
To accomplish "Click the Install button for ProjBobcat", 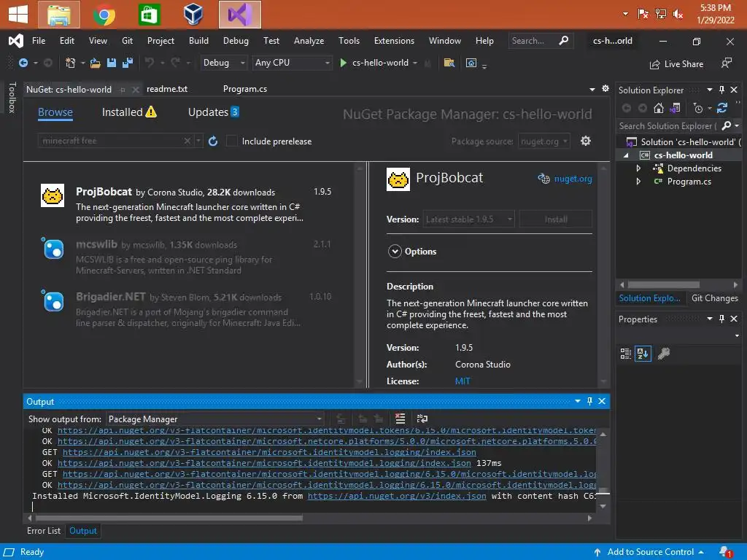I will coord(556,219).
